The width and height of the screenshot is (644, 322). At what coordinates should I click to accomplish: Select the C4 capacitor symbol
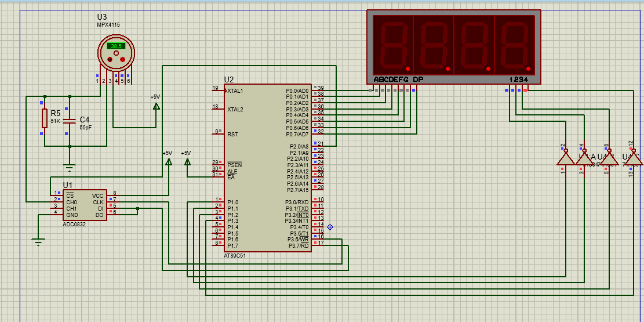click(69, 121)
